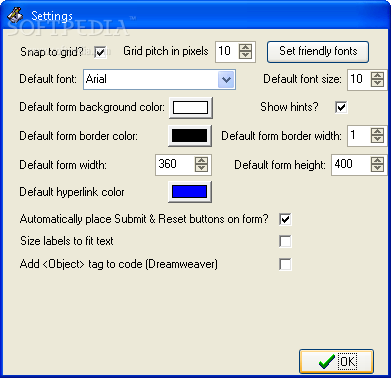Enable Add Object tag to code checkbox
Image resolution: width=391 pixels, height=378 pixels.
pos(285,264)
